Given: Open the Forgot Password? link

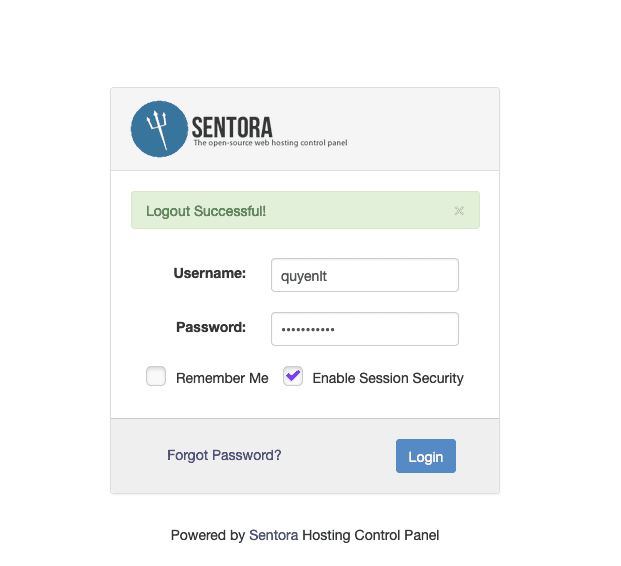Looking at the screenshot, I should click(x=224, y=455).
